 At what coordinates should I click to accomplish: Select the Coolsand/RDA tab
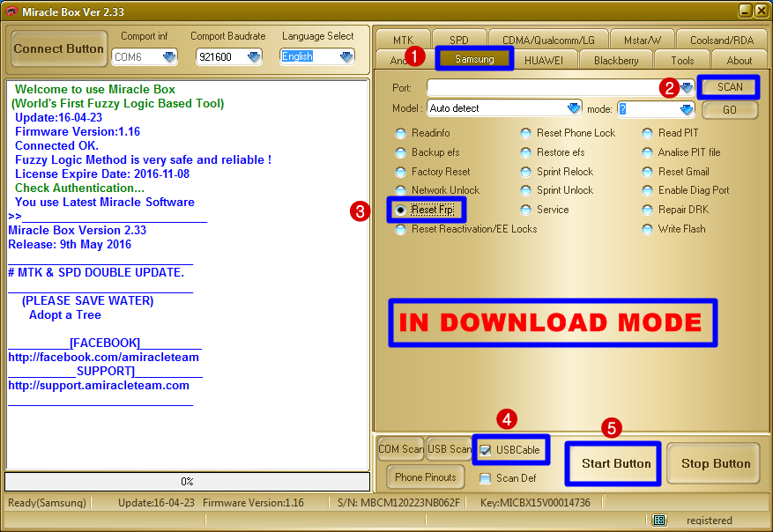coord(722,40)
